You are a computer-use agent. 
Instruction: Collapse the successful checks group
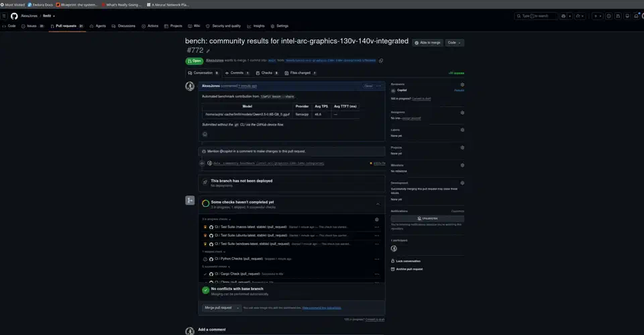[217, 267]
